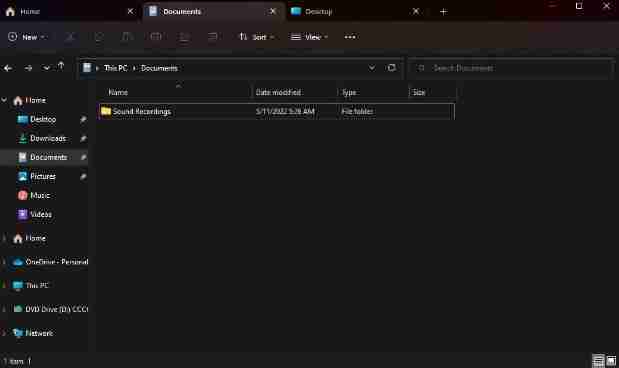This screenshot has width=619, height=368.
Task: Click the Share toolbar icon
Action: [x=184, y=37]
